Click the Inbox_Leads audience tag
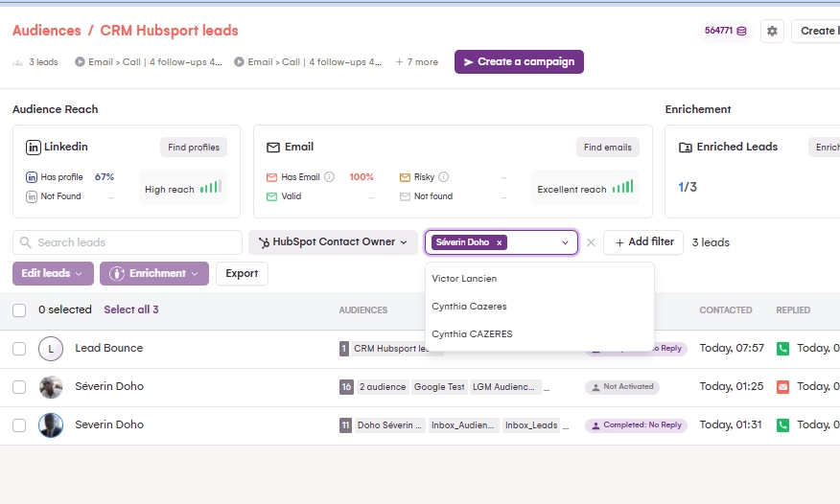The height and width of the screenshot is (504, 840). pyautogui.click(x=531, y=425)
